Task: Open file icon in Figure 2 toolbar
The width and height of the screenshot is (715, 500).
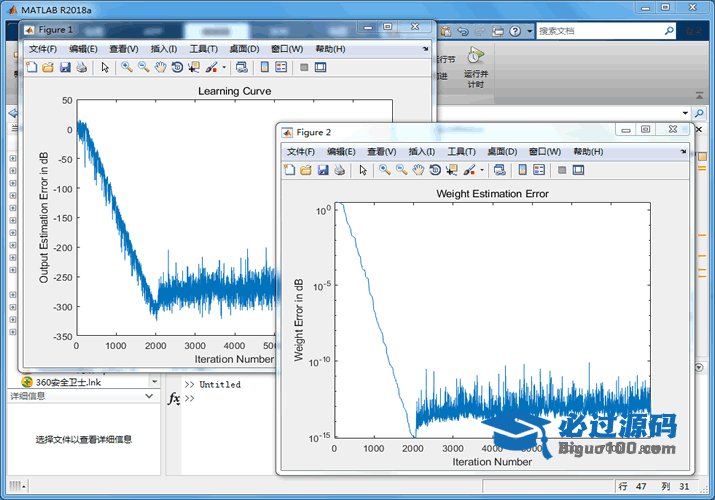Action: point(306,170)
